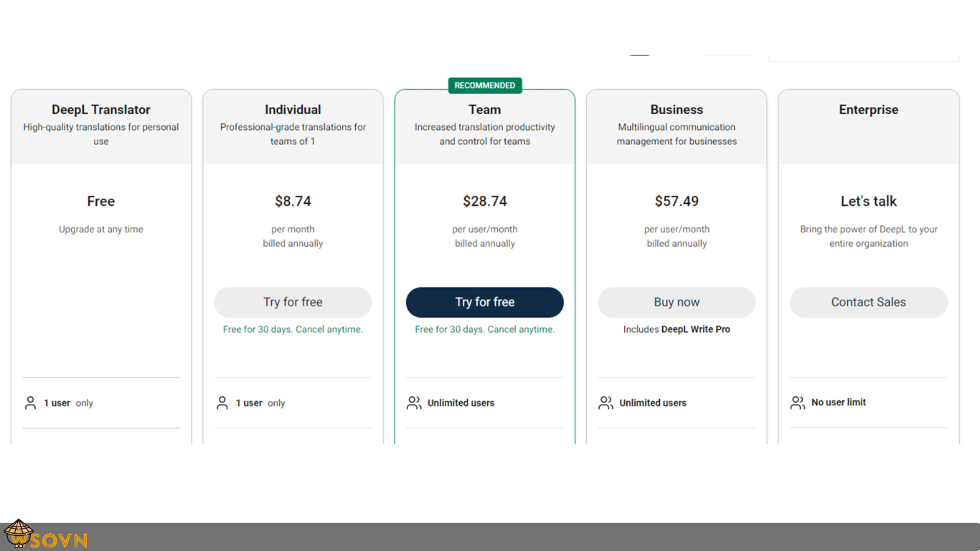This screenshot has width=980, height=551.
Task: Start Individual plan with Try for free
Action: click(x=293, y=302)
